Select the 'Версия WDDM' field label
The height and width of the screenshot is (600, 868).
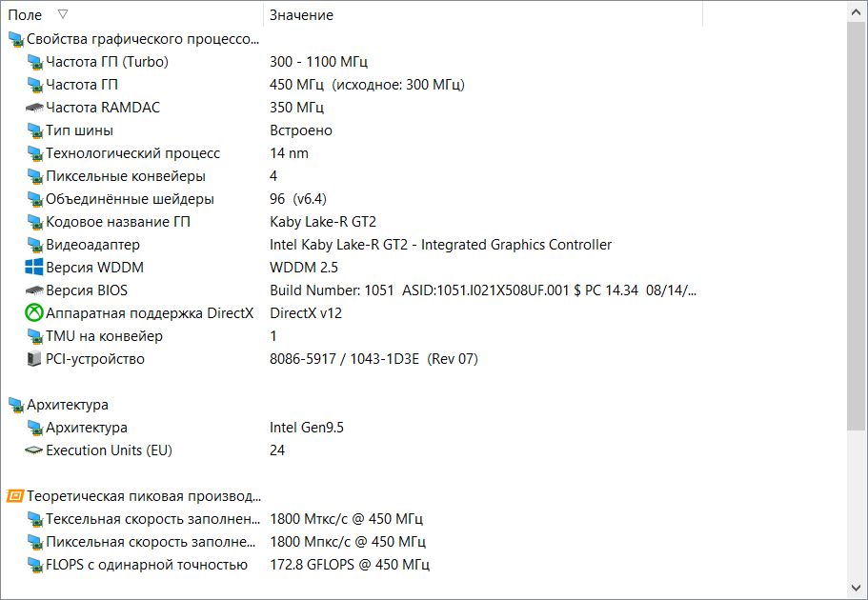pyautogui.click(x=94, y=268)
